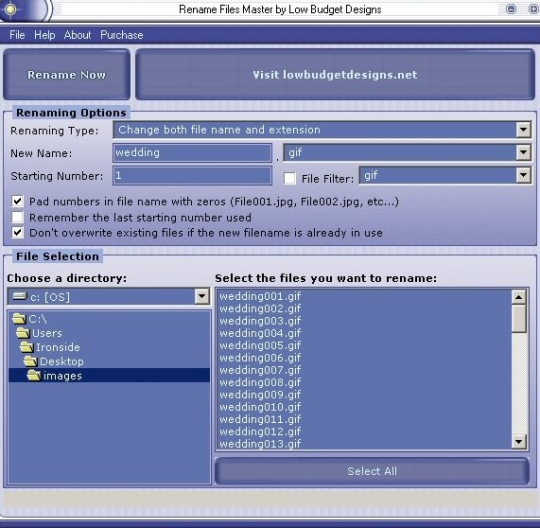Click the app logo orb in title bar

pyautogui.click(x=11, y=9)
